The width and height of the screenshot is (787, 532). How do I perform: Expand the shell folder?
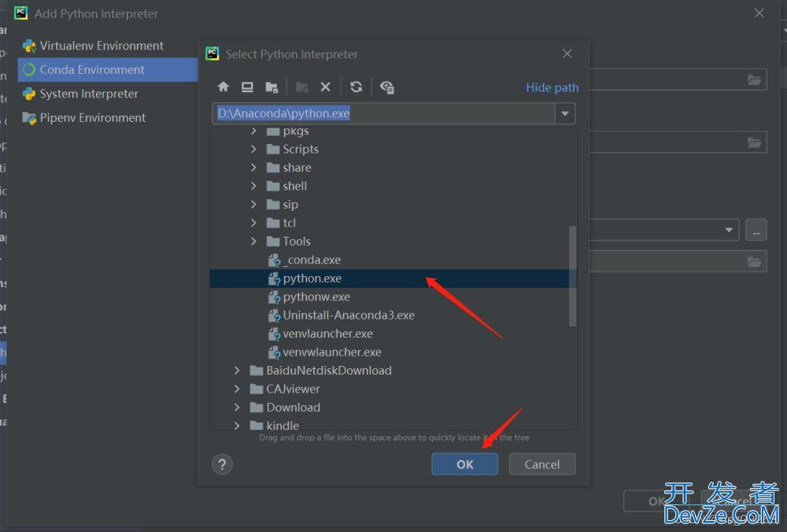click(x=253, y=187)
